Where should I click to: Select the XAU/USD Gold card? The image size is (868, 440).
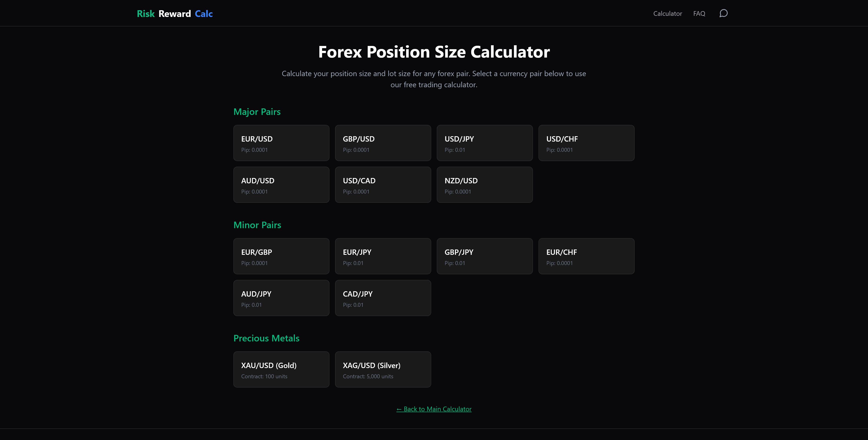(281, 369)
